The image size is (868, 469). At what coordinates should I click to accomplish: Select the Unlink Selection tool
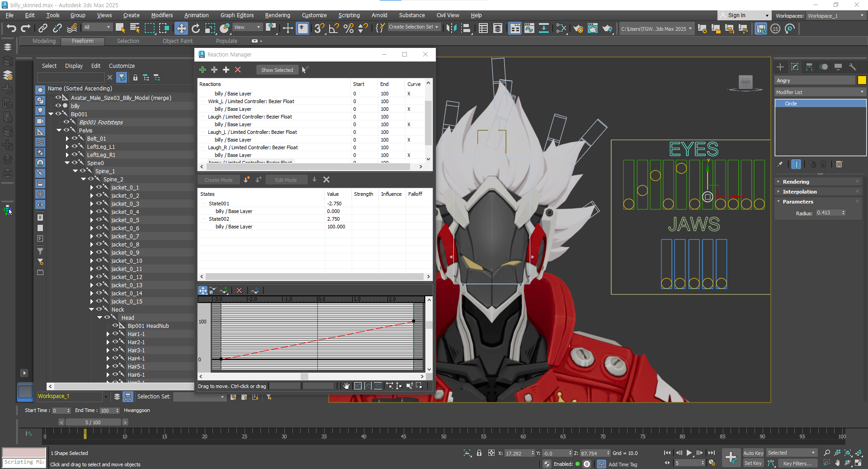[57, 28]
